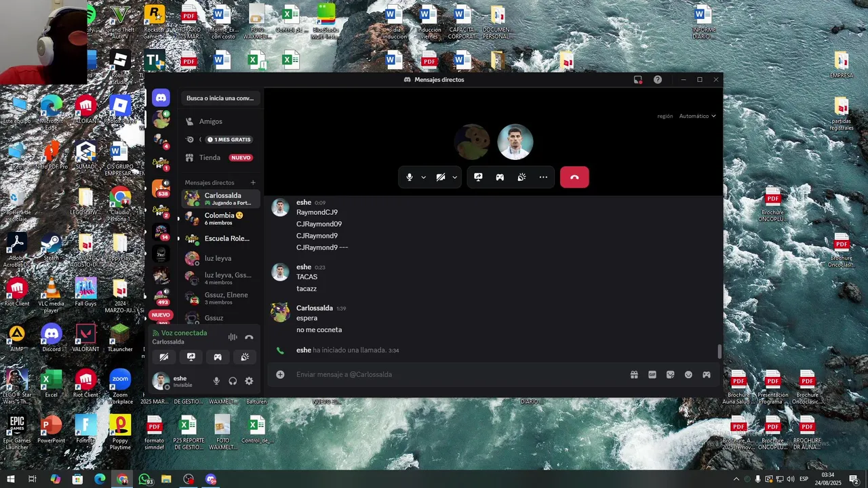Click the NUEVO unread servers pill
The image size is (868, 488).
click(x=161, y=315)
